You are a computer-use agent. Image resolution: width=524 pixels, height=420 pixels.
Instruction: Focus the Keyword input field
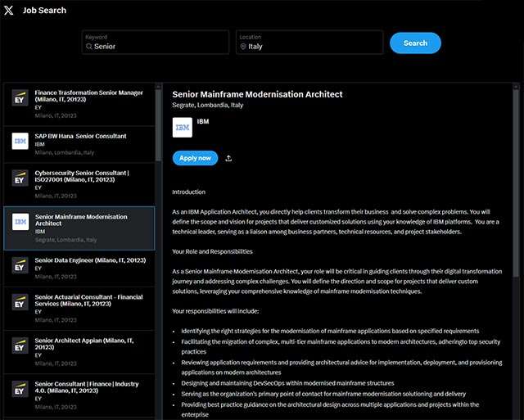click(156, 47)
